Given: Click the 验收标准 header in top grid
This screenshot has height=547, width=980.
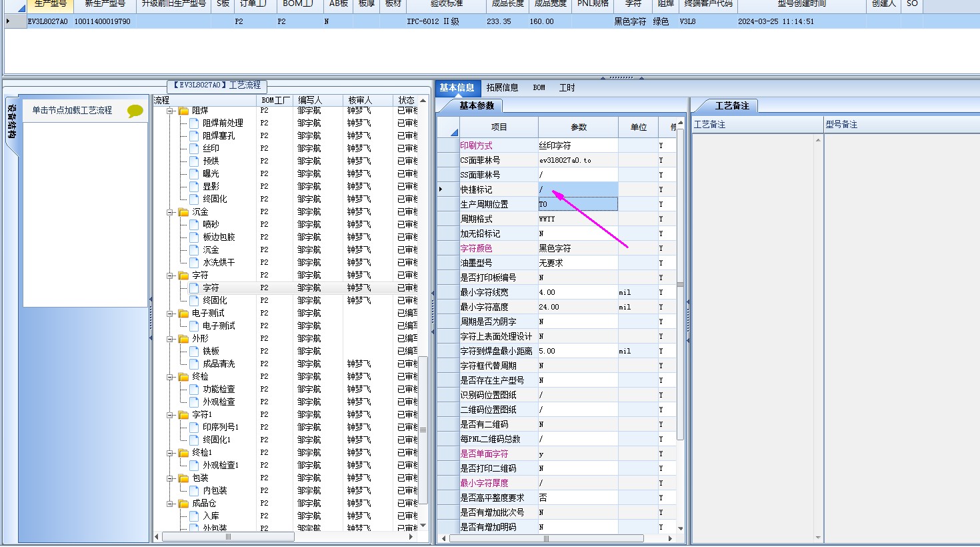Looking at the screenshot, I should pyautogui.click(x=446, y=4).
